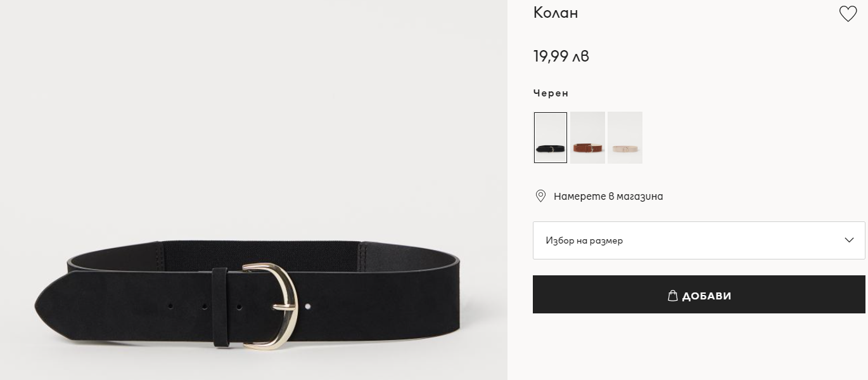Screen dimensions: 868x380
Task: Select the black belt color swatch
Action: click(551, 138)
